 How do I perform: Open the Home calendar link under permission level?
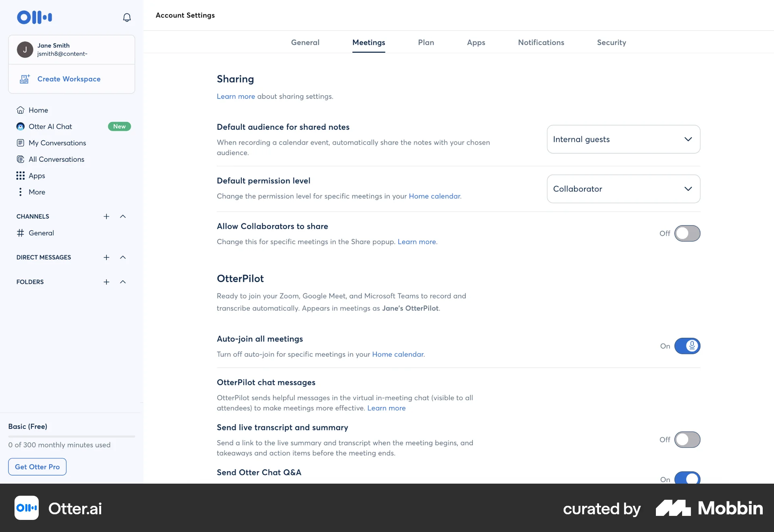point(434,196)
